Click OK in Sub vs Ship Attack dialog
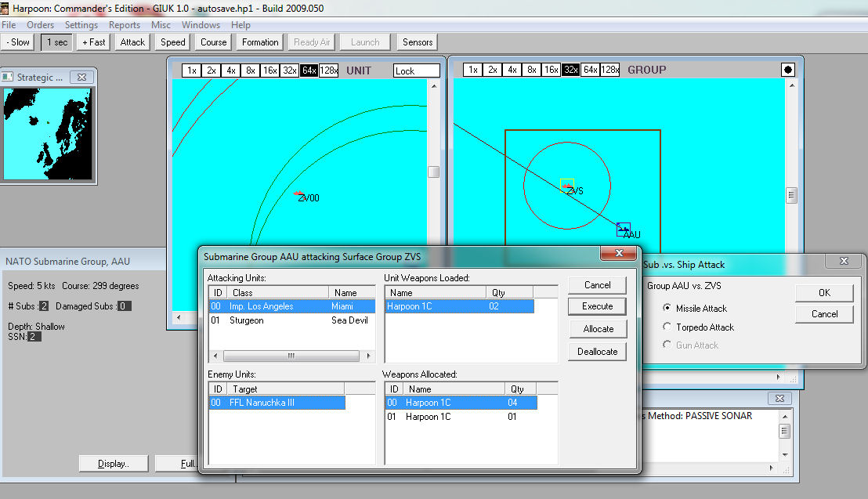868x499 pixels. click(824, 293)
